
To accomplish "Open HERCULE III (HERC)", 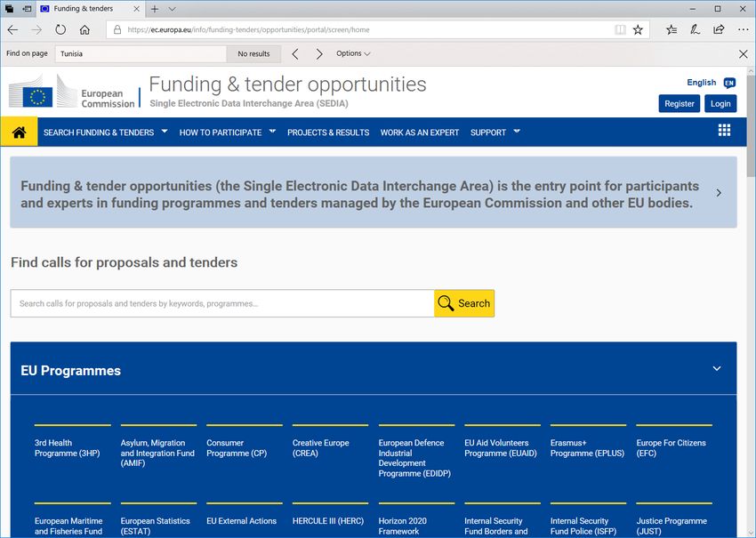I will pyautogui.click(x=328, y=521).
